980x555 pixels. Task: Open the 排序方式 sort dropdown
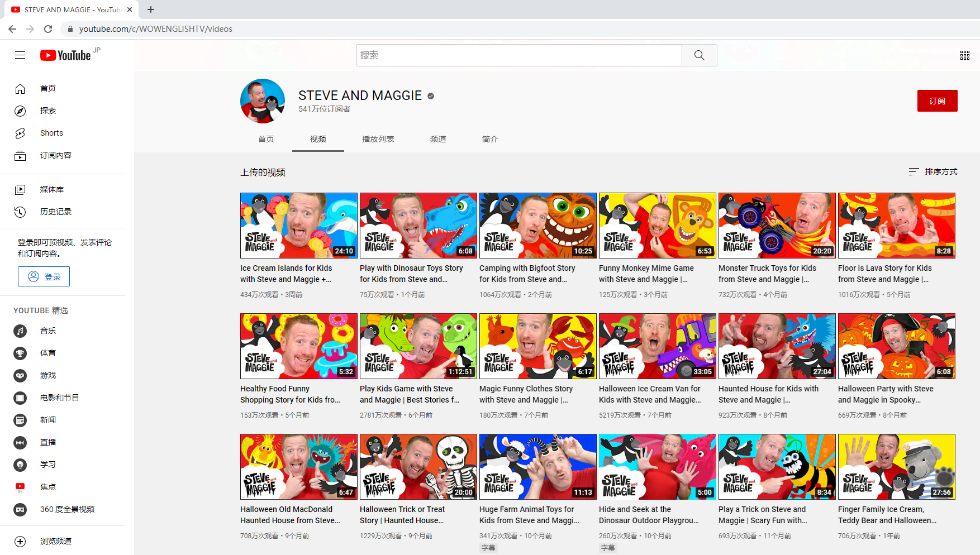pos(933,172)
